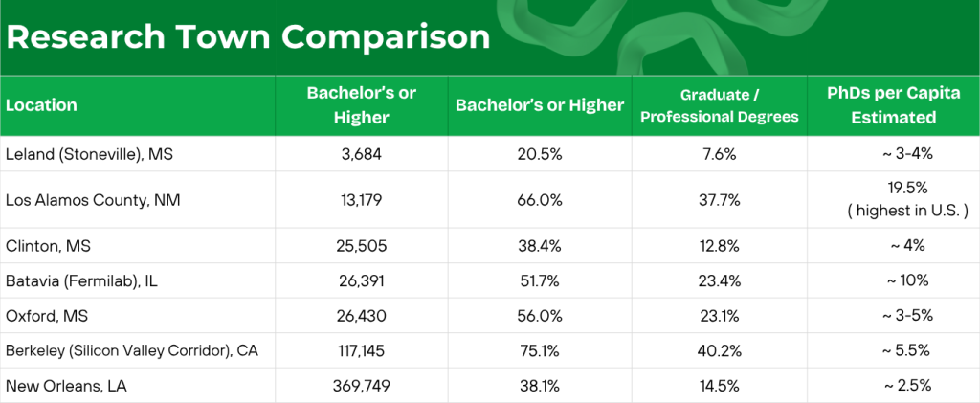This screenshot has width=980, height=403.
Task: Select the PhDs per Capita Estimated header
Action: tap(893, 105)
